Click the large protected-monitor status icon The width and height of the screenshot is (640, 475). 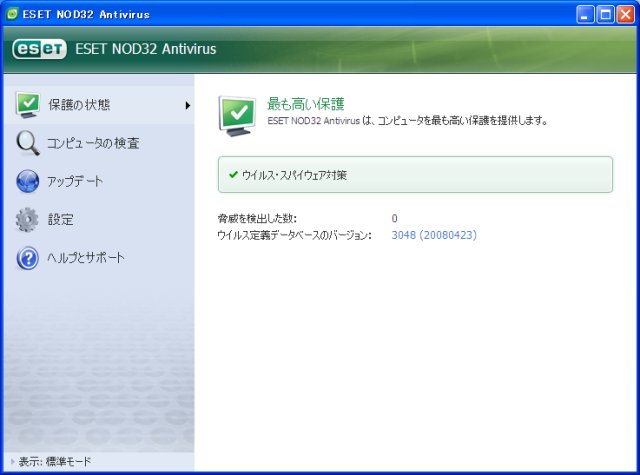(238, 116)
